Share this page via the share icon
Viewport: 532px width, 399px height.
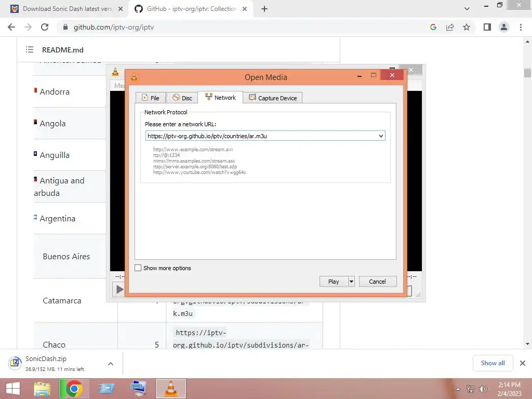click(450, 27)
